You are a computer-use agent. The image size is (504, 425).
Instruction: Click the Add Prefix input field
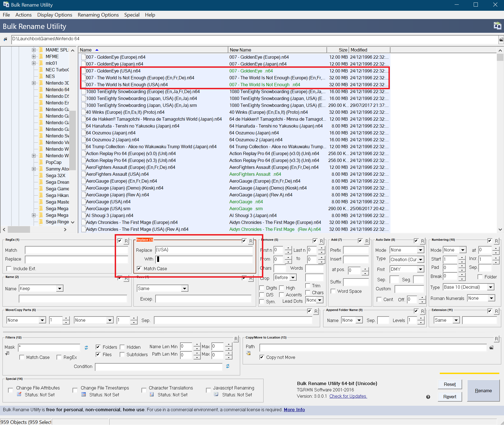(356, 250)
